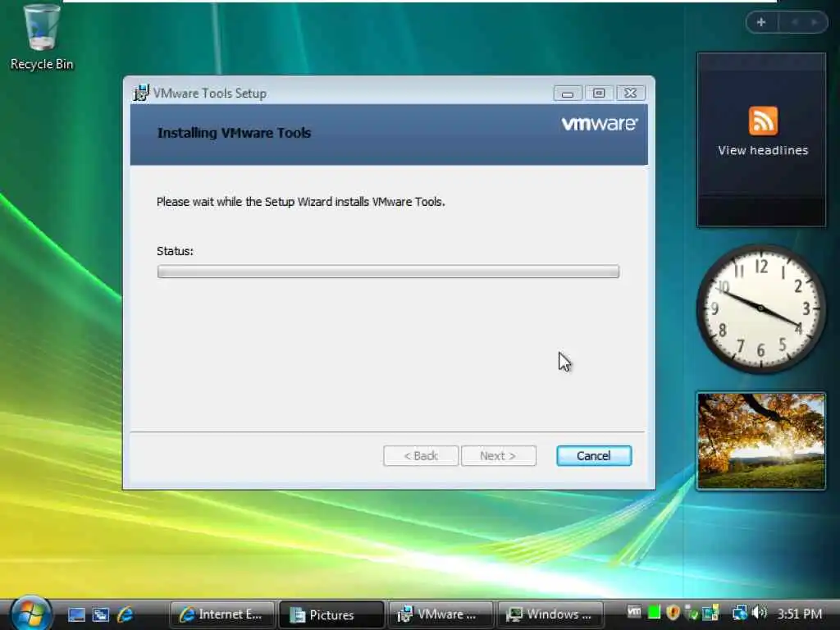Switch to Internet Explorer taskbar button

pos(221,614)
